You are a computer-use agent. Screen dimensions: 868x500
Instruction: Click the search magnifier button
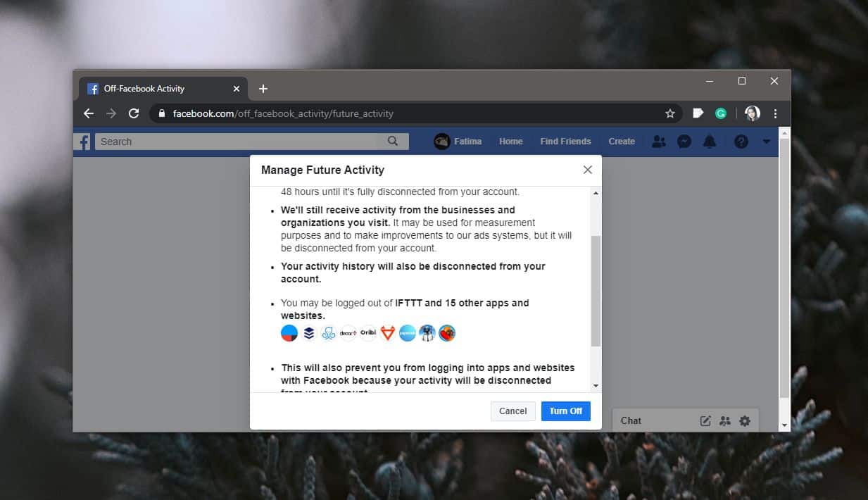pos(393,142)
